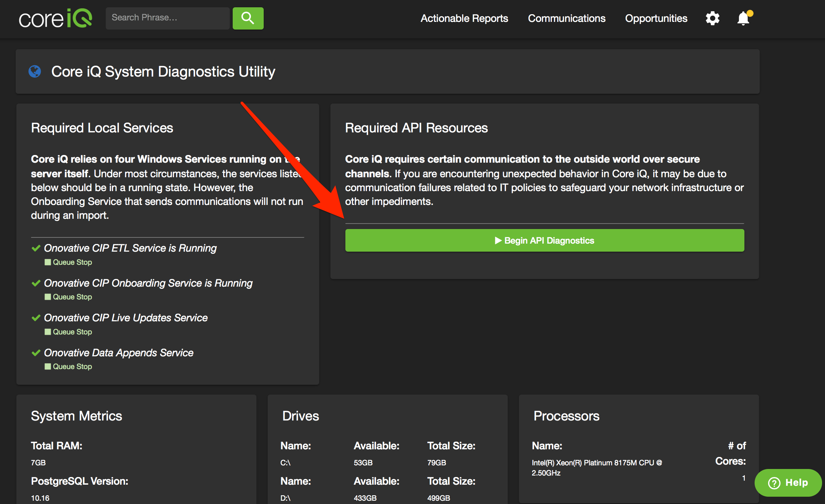Open the notifications bell icon
Screen dimensions: 825x504
click(x=744, y=18)
